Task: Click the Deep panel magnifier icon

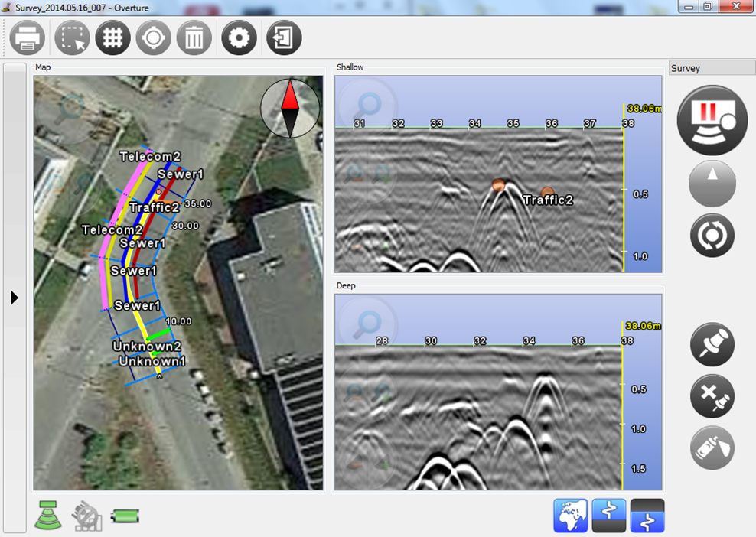Action: point(368,324)
